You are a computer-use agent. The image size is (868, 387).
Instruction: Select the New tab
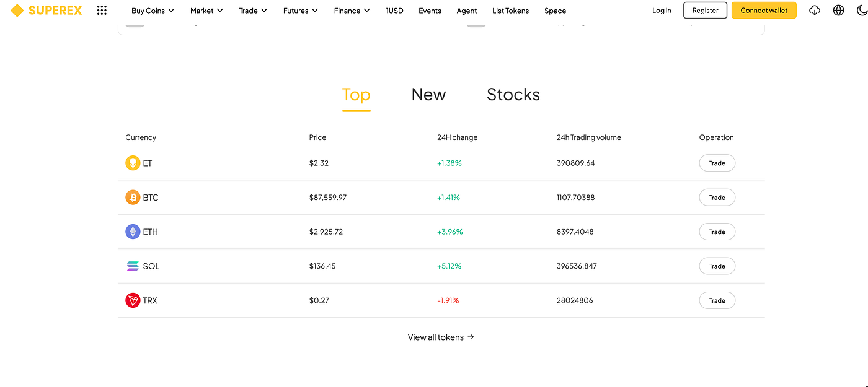pos(428,95)
